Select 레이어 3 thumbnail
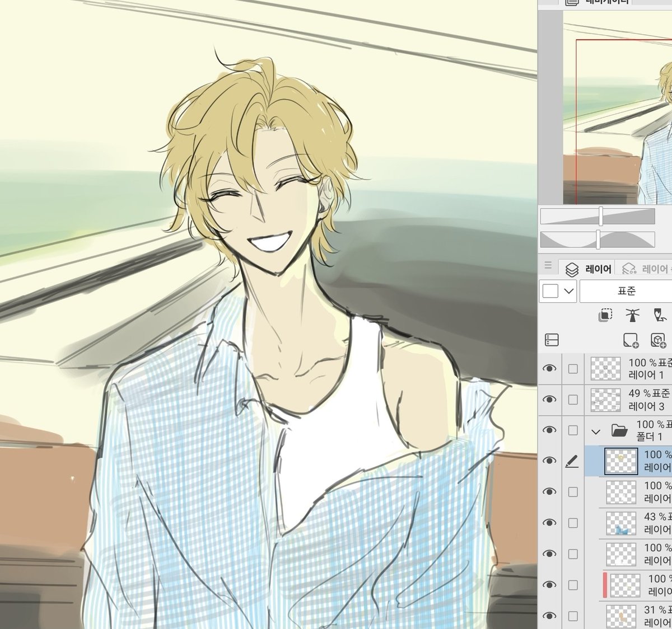Viewport: 672px width, 629px height. [x=606, y=400]
